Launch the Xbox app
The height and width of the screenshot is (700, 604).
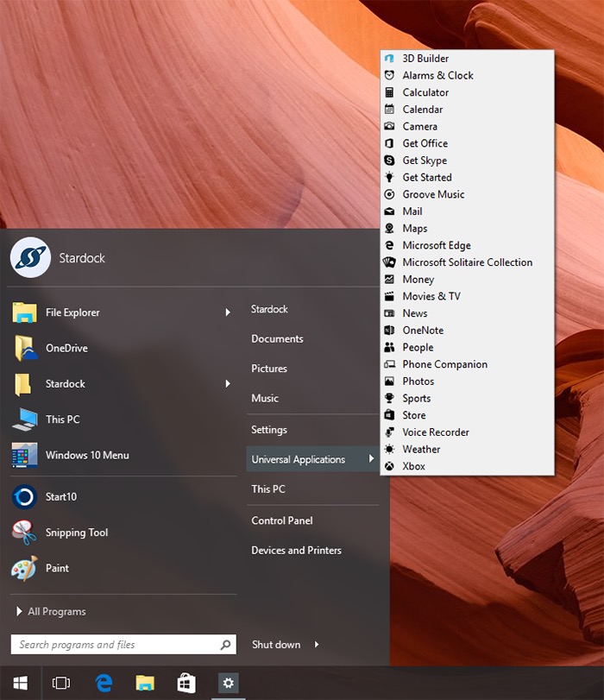coord(413,466)
